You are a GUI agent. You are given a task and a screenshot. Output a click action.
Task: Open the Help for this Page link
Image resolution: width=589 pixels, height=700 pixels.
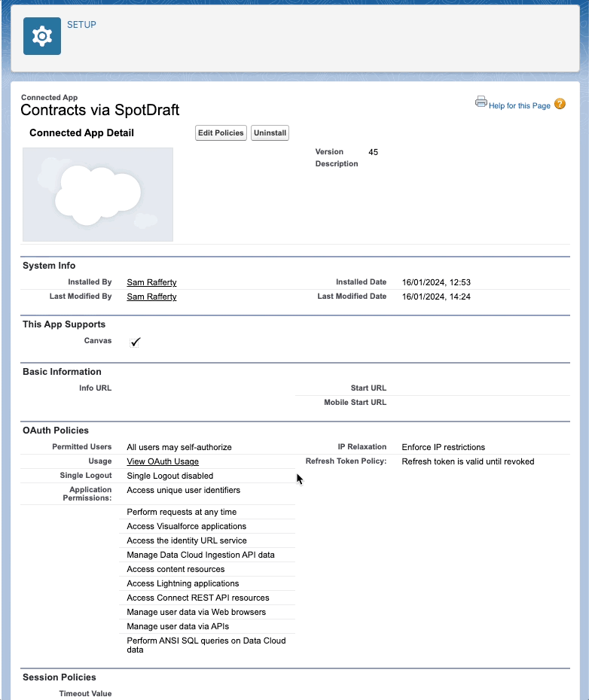coord(519,106)
